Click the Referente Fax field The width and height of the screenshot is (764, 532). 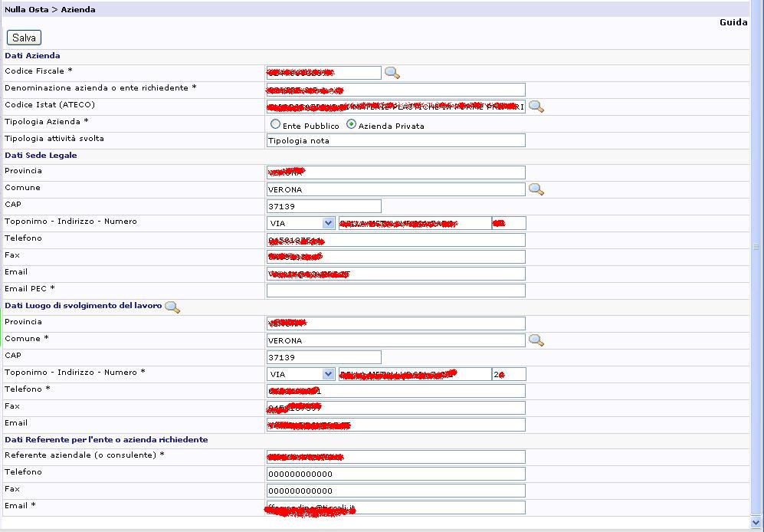tap(395, 491)
